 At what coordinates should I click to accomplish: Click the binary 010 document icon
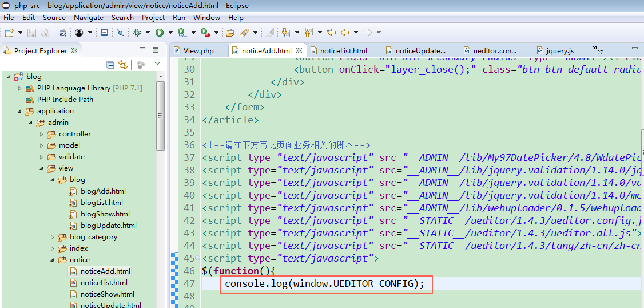click(62, 33)
